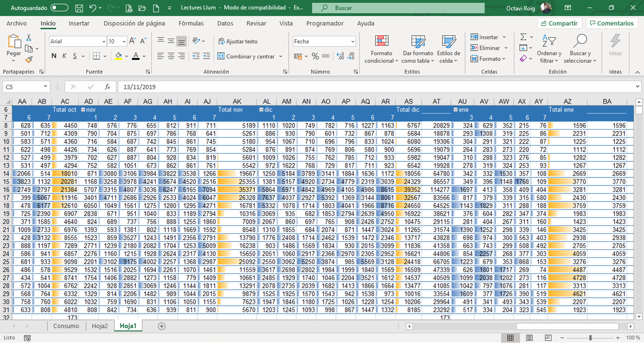Image resolution: width=644 pixels, height=362 pixels.
Task: Collapse the dic group toggle
Action: tap(261, 109)
